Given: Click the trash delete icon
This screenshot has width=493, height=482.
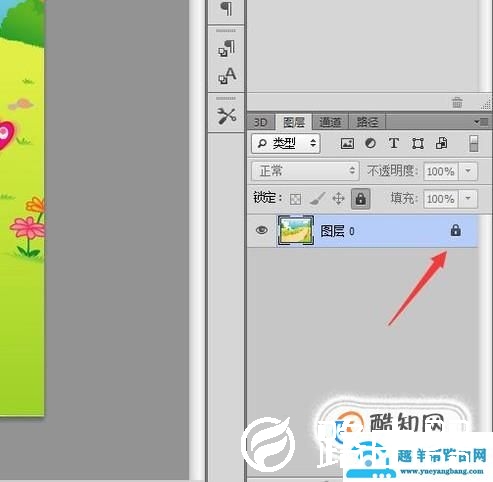Looking at the screenshot, I should tap(457, 102).
